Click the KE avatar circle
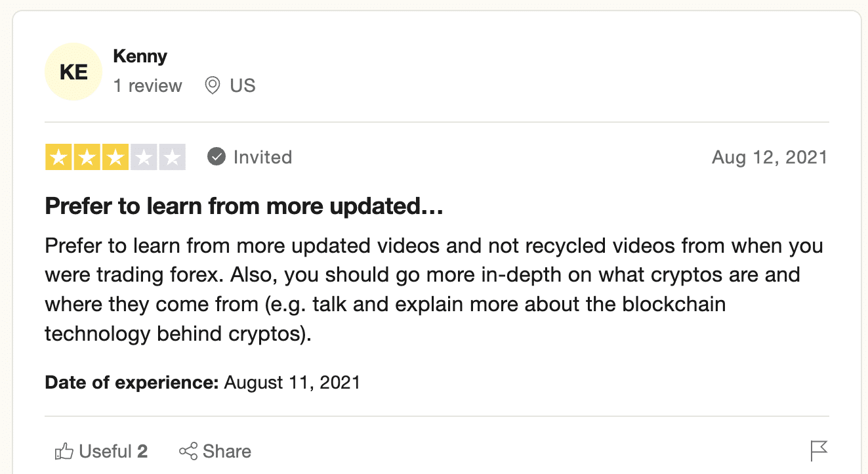This screenshot has height=474, width=868. [x=73, y=72]
